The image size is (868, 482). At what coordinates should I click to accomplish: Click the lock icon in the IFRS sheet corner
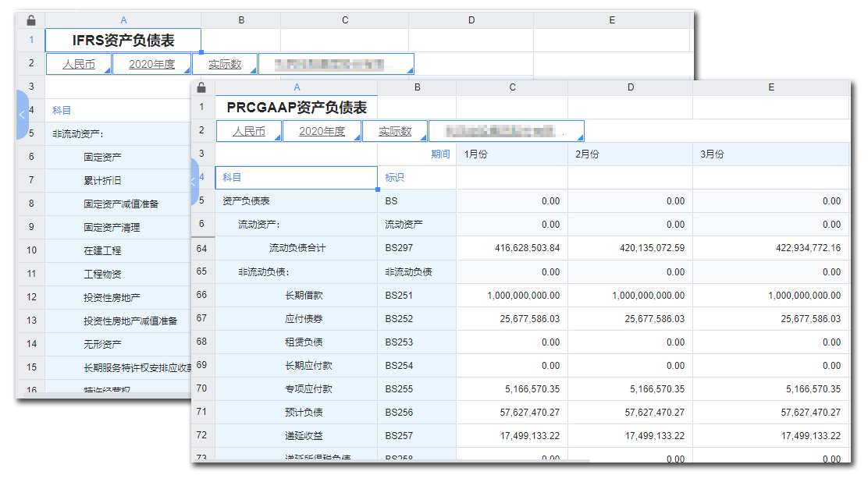[31, 20]
